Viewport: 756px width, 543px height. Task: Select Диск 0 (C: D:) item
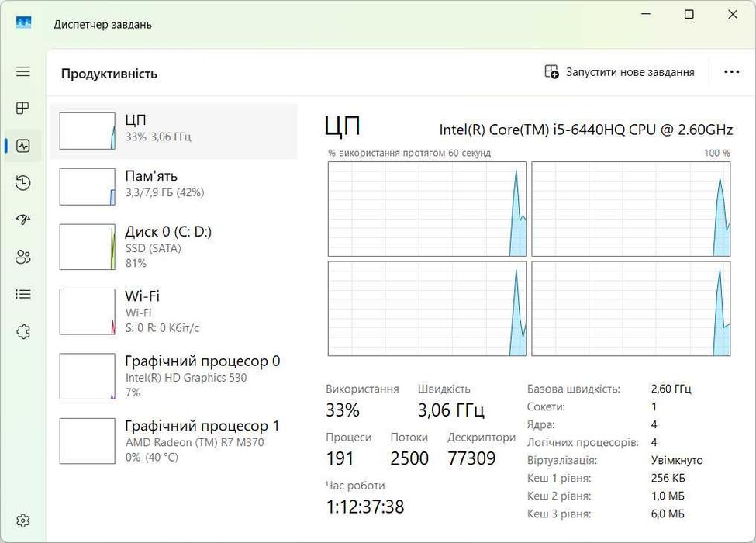pyautogui.click(x=174, y=247)
